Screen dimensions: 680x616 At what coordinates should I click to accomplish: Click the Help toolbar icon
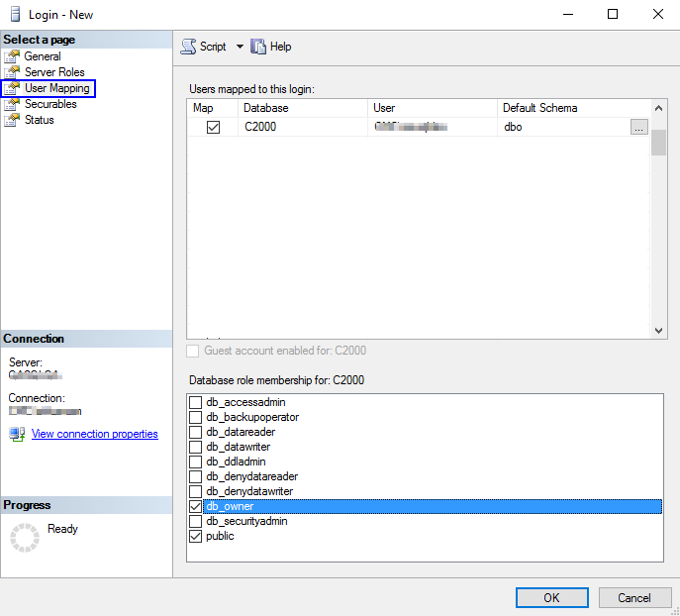click(258, 47)
